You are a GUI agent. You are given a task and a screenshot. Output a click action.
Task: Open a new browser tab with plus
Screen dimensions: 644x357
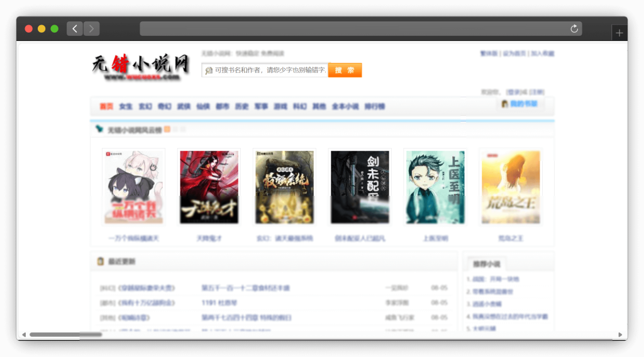tap(619, 33)
